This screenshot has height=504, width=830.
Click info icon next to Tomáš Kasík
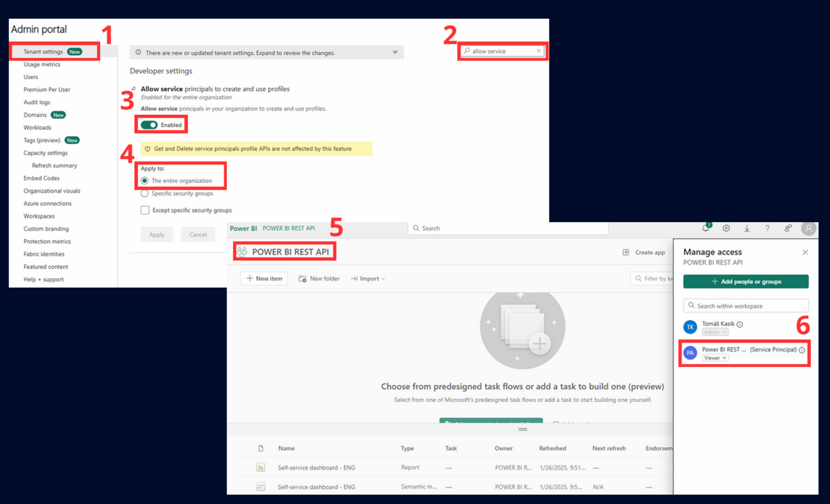(739, 324)
